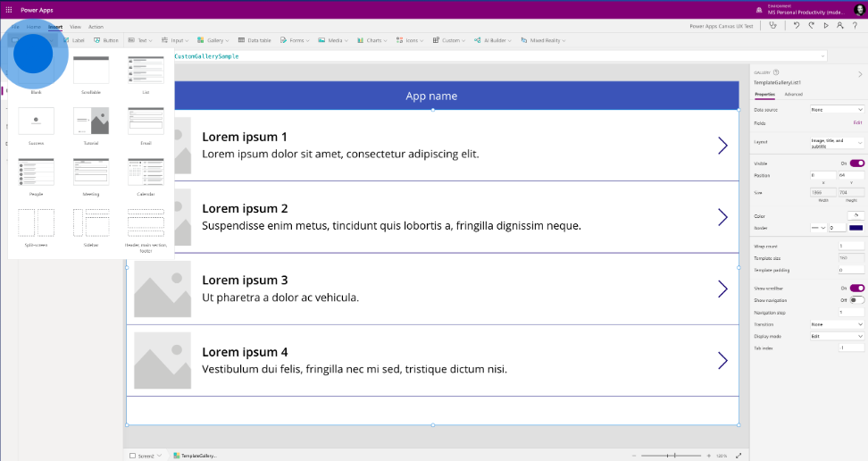Click the Play preview app icon

point(825,26)
